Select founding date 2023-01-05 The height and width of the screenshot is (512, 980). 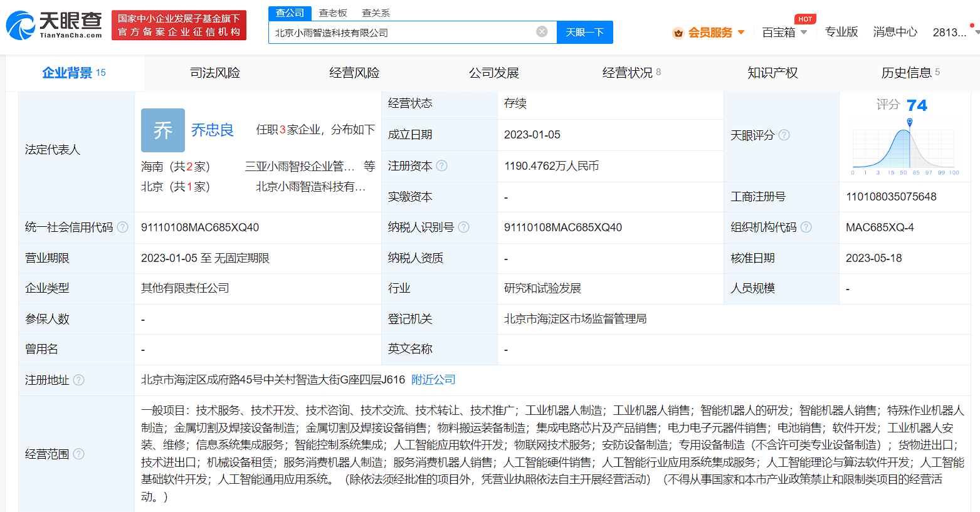tap(532, 135)
